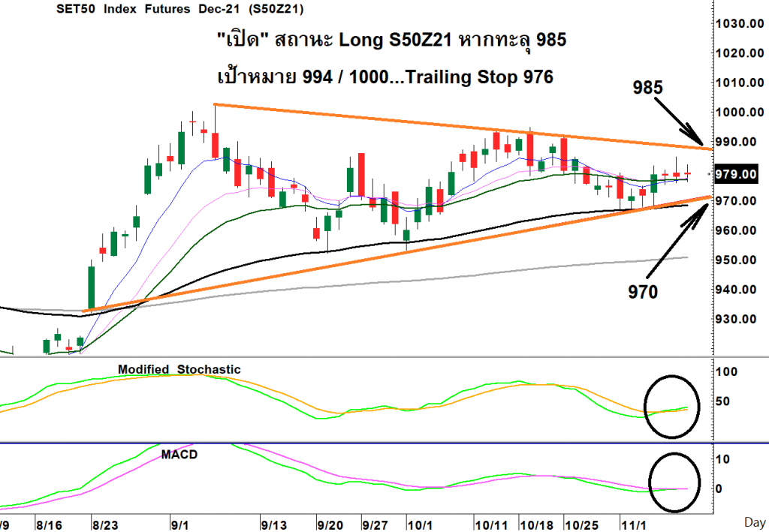
Task: Click the 1000.00 price axis label
Action: point(740,113)
